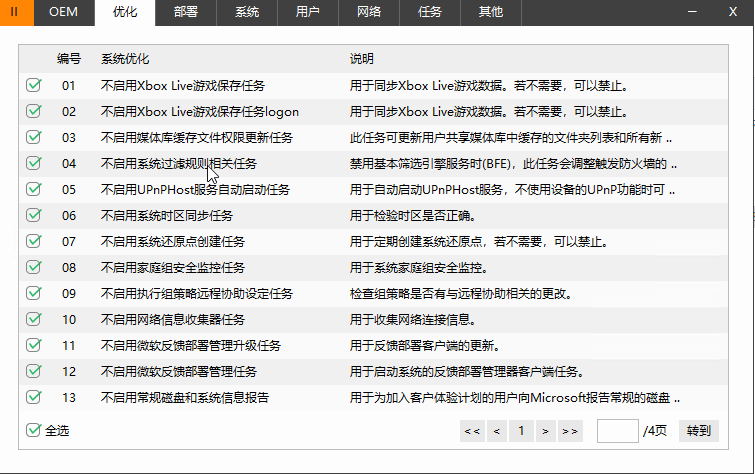Open the OEM tab
Screen dimensions: 755x474
coord(63,12)
